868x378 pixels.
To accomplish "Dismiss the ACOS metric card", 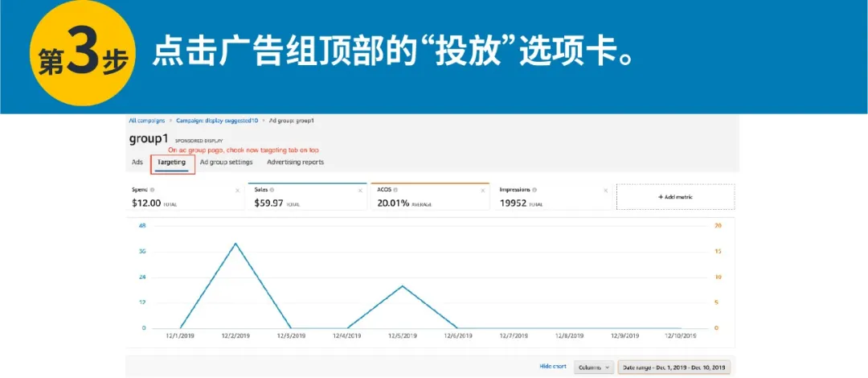I will click(x=482, y=191).
